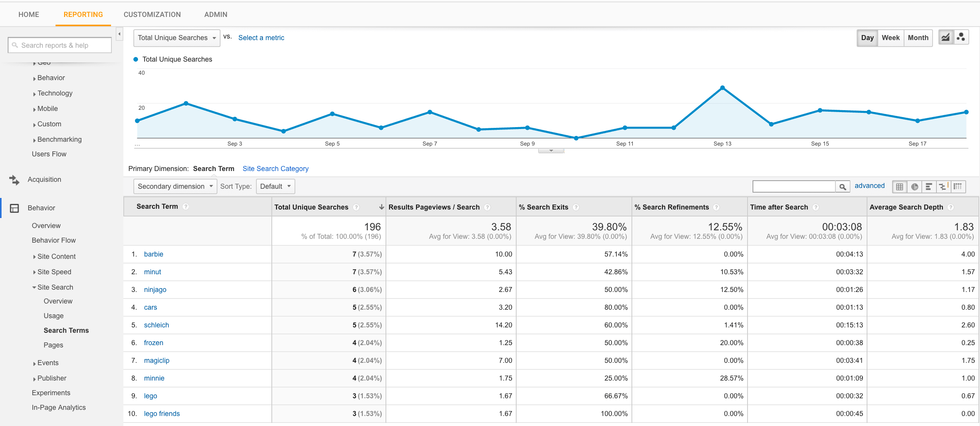980x426 pixels.
Task: Open the 'barbie' search term link
Action: 153,254
